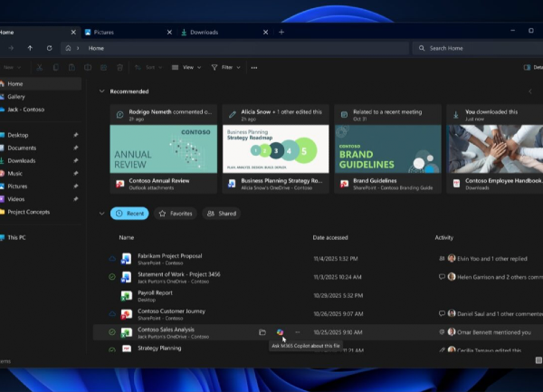The width and height of the screenshot is (543, 392).
Task: Collapse the Recommended section
Action: (101, 91)
